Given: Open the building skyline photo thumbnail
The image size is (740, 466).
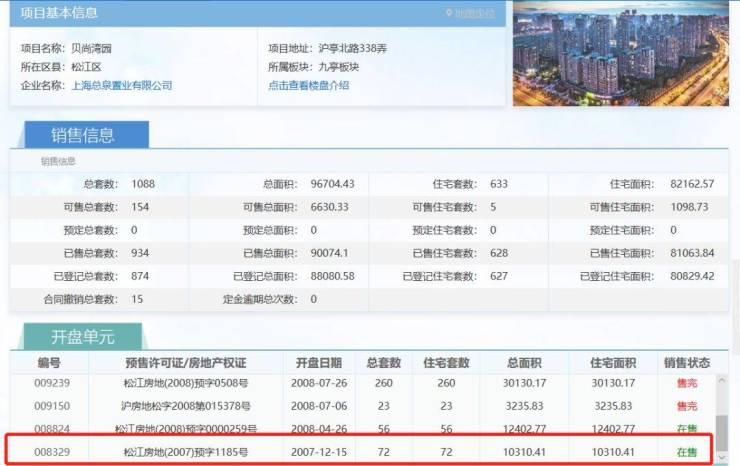Looking at the screenshot, I should (620, 53).
